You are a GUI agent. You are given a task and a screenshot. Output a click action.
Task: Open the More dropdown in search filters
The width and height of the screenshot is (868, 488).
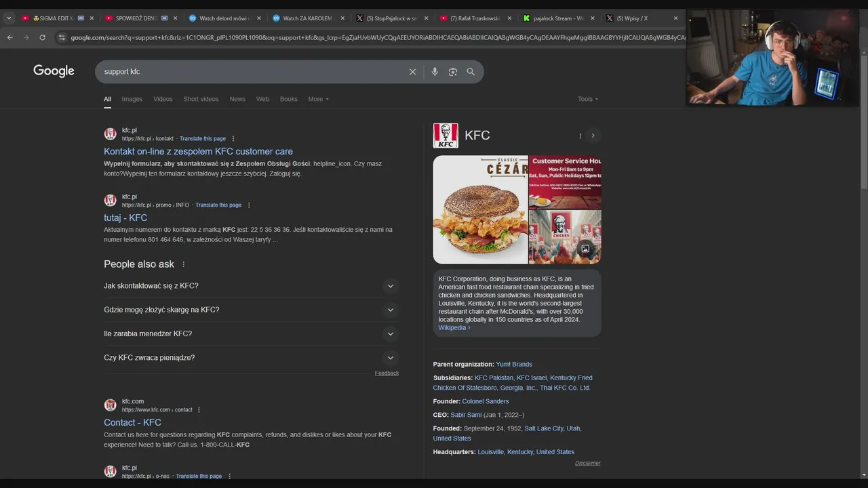point(318,99)
